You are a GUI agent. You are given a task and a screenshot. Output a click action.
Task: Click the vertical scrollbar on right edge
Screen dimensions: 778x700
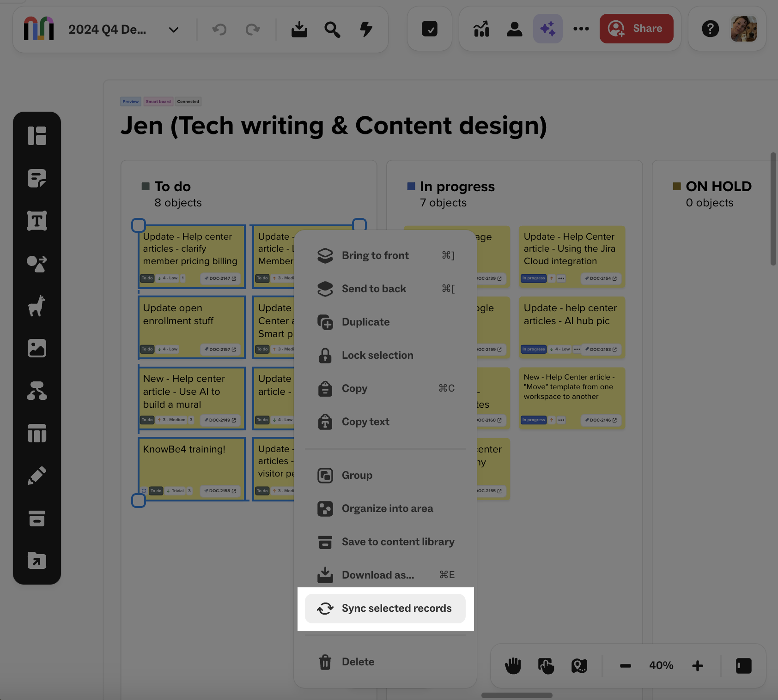tap(773, 209)
